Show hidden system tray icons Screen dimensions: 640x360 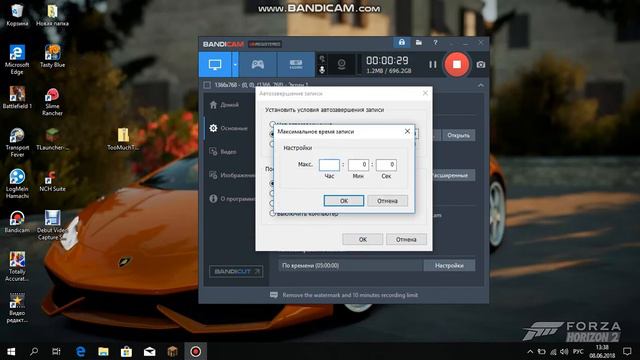coord(530,351)
